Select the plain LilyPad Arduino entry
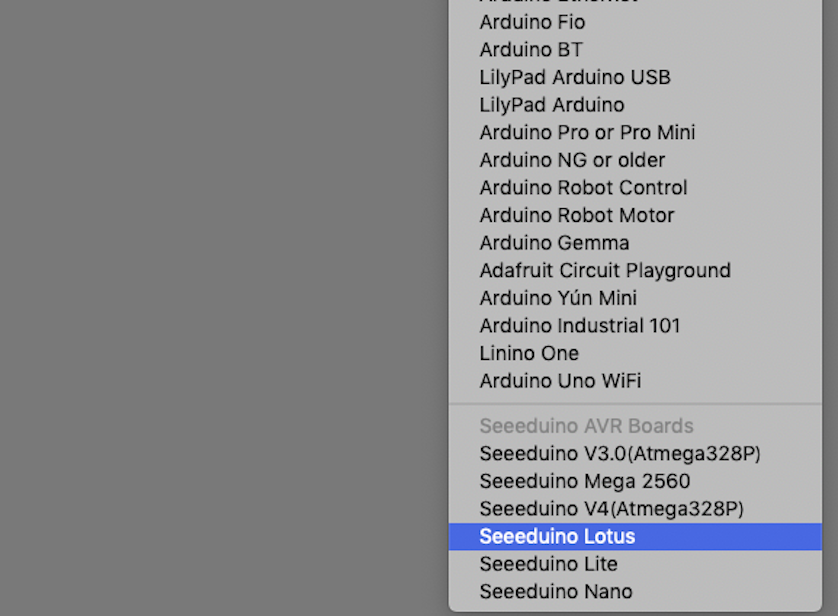Viewport: 838px width, 616px height. pos(552,105)
